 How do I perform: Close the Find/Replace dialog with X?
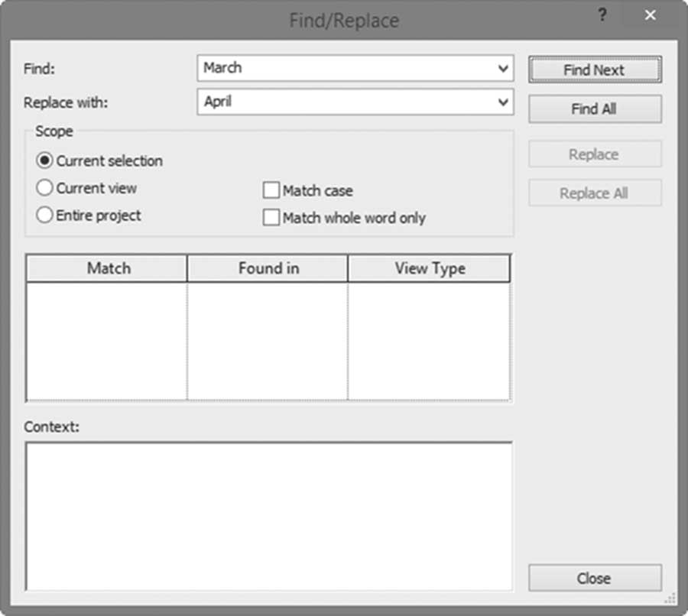651,15
